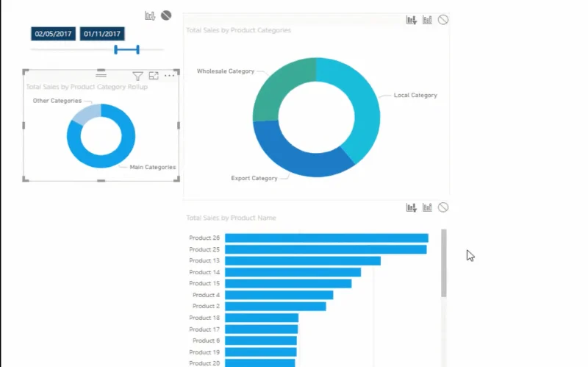Click the 'Total Sales by Product Categories' title
Image resolution: width=588 pixels, height=367 pixels.
pos(238,30)
